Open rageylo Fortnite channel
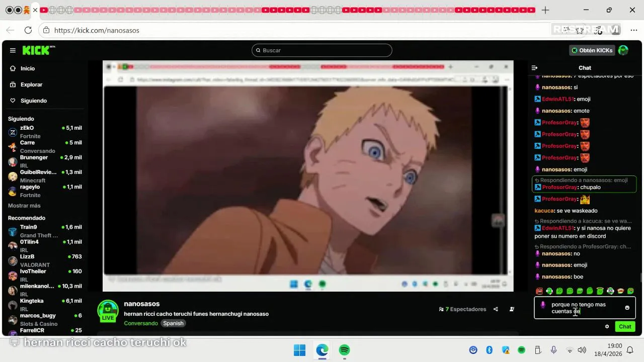Screen dimensions: 644x362 [45, 191]
